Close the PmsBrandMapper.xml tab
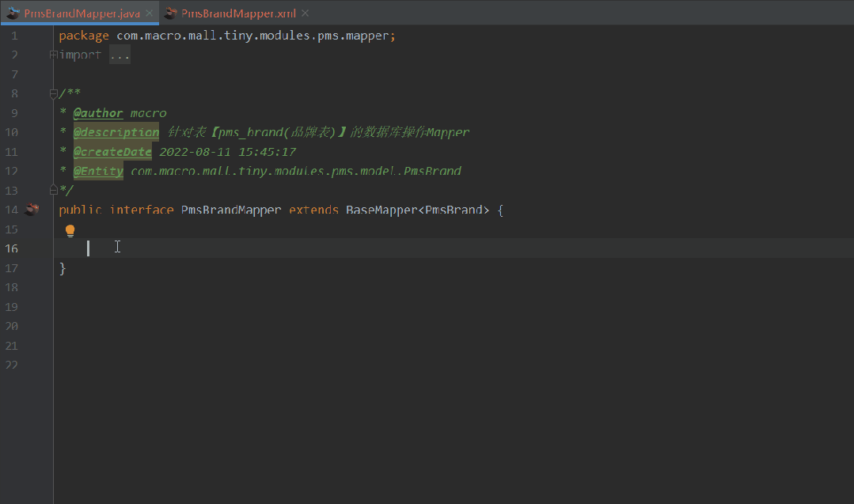The width and height of the screenshot is (854, 504). click(305, 13)
